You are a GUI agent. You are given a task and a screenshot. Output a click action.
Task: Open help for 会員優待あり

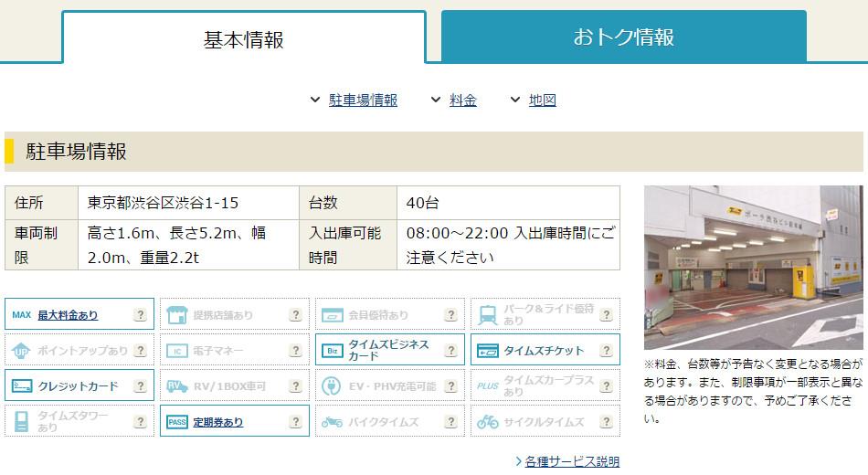[x=450, y=315]
